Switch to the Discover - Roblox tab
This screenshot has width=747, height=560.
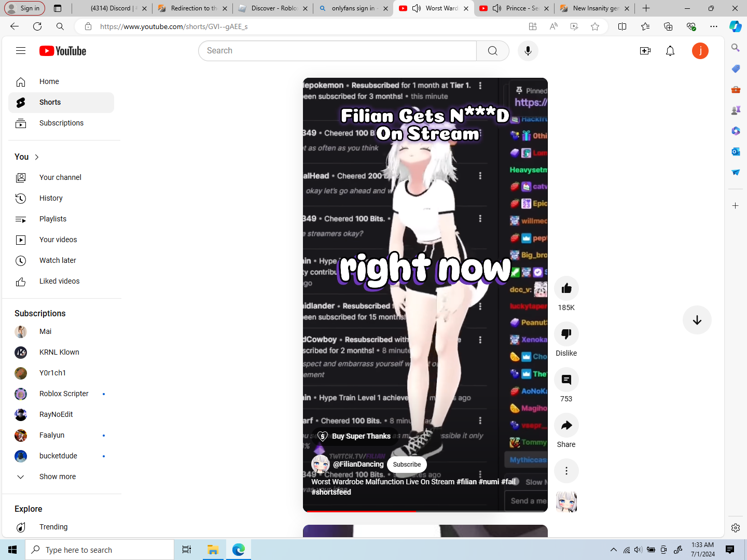point(272,8)
